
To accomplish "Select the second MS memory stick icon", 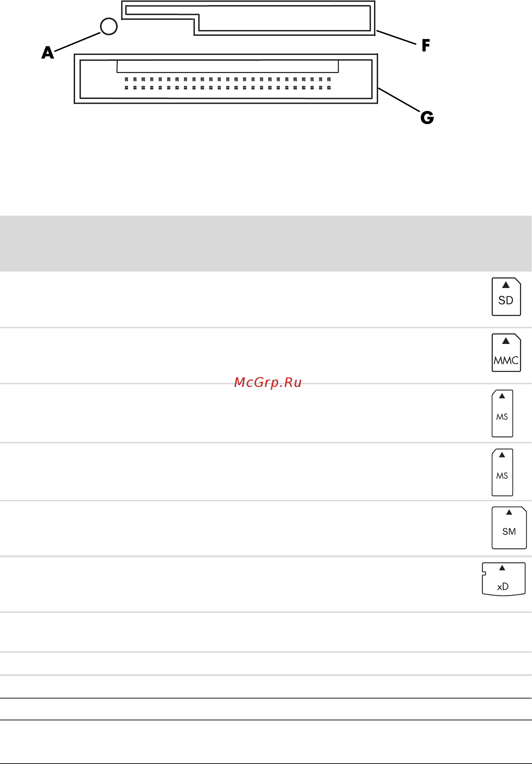I will [502, 472].
